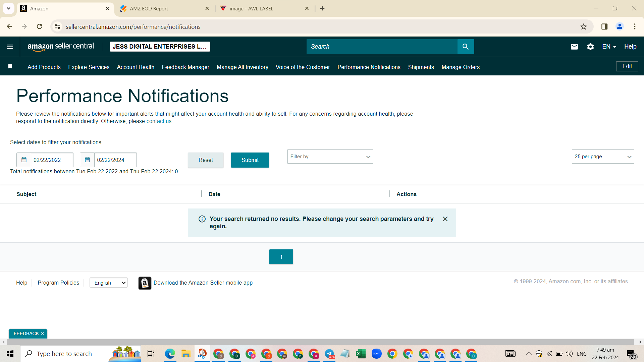This screenshot has width=644, height=362.
Task: Open the tab search chevron
Action: click(8, 8)
